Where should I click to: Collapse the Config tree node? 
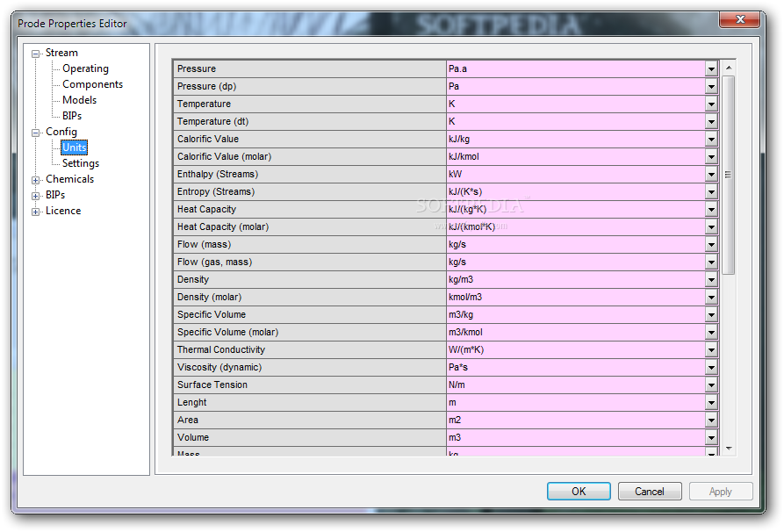click(35, 133)
